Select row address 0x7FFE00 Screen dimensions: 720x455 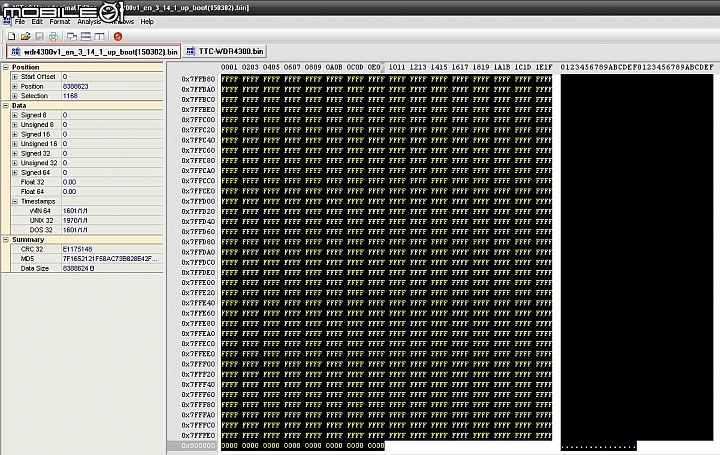pyautogui.click(x=198, y=282)
